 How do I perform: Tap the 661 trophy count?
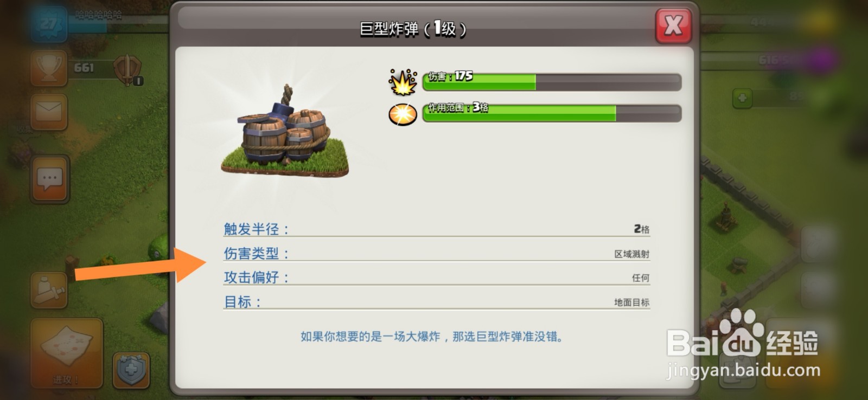(x=84, y=68)
